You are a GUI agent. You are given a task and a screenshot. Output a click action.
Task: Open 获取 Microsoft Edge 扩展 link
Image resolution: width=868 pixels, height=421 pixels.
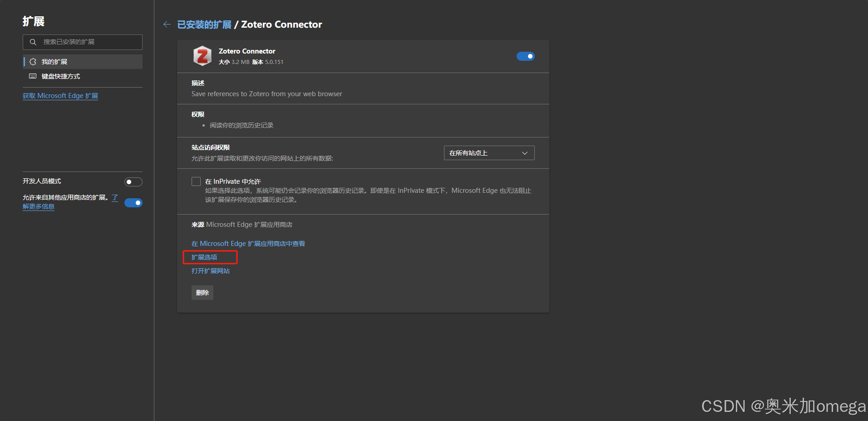(x=60, y=96)
